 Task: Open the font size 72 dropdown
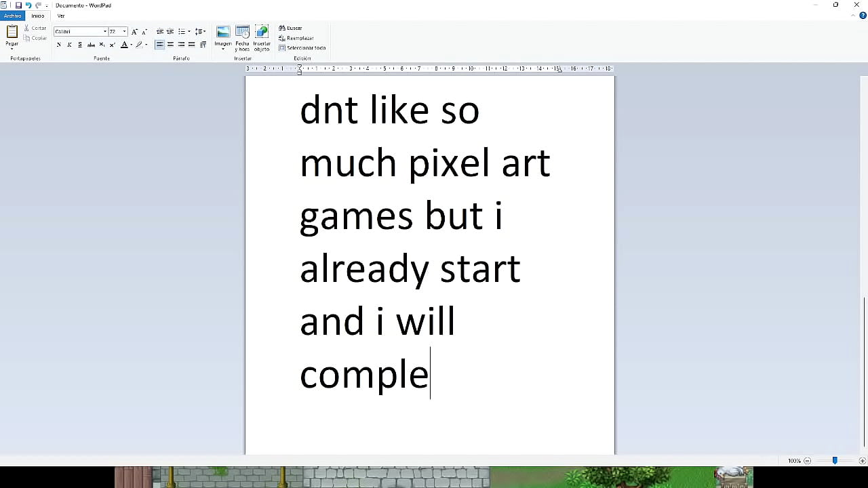click(124, 32)
